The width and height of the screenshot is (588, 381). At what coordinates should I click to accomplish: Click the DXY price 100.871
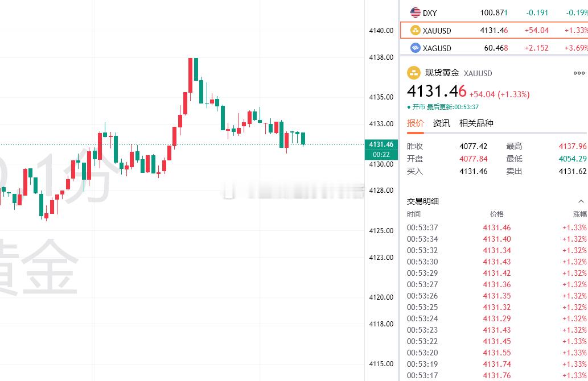click(x=494, y=13)
